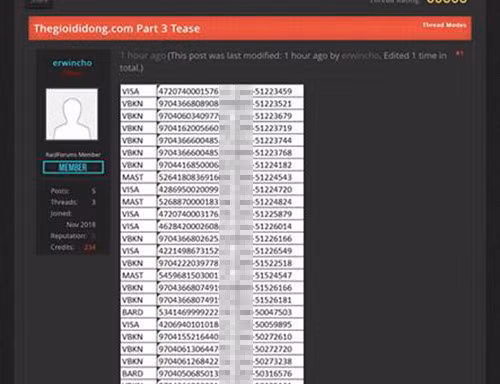Click the Joined date Nov 2018
The width and height of the screenshot is (500, 384).
tap(81, 225)
